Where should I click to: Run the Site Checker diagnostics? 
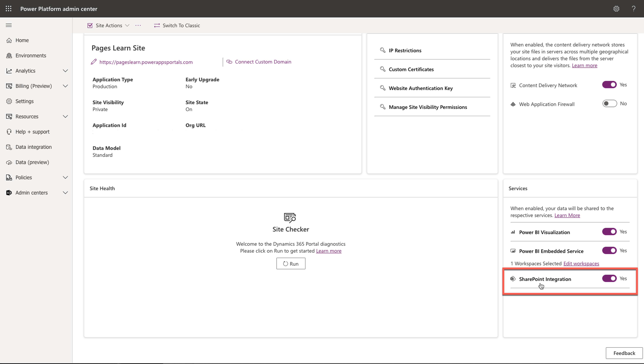click(x=291, y=264)
